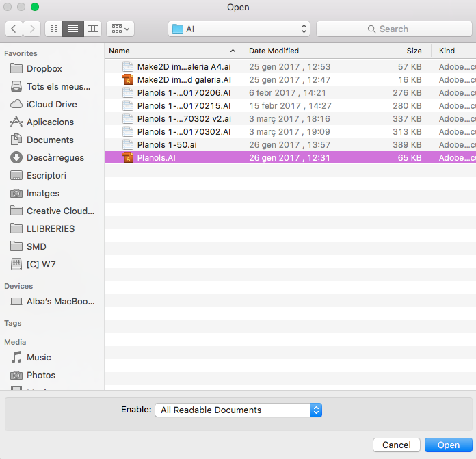Click the search magnifier icon

371,29
